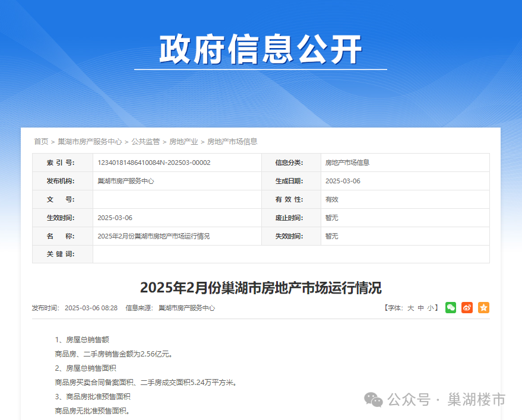This screenshot has width=522, height=420.
Task: Open 房地产市场信息 breadcrumb link
Action: point(232,142)
